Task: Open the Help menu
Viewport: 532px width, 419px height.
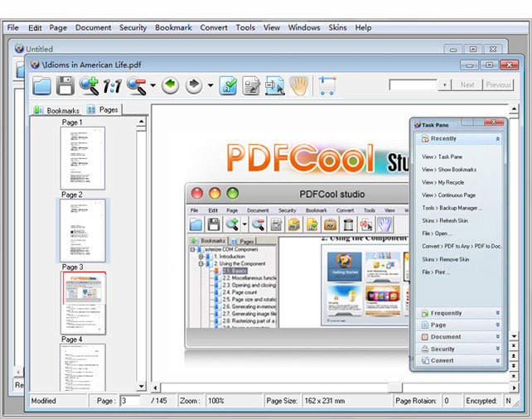Action: [363, 27]
